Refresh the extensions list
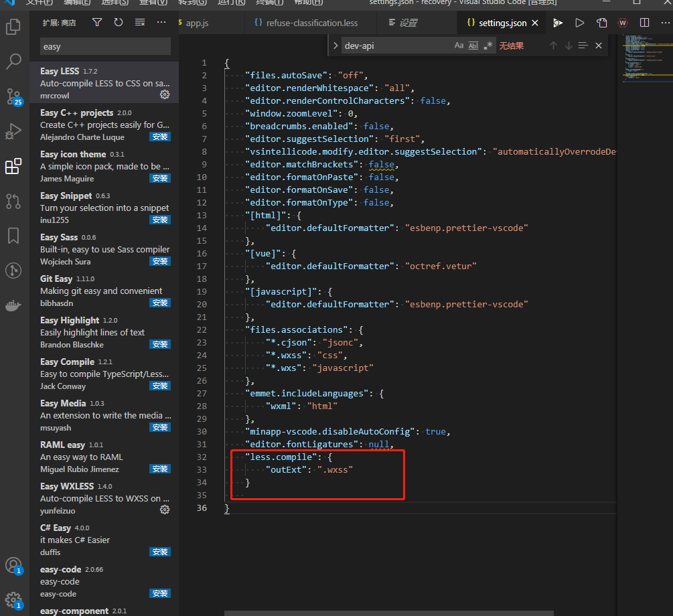The width and height of the screenshot is (673, 616). click(x=119, y=23)
